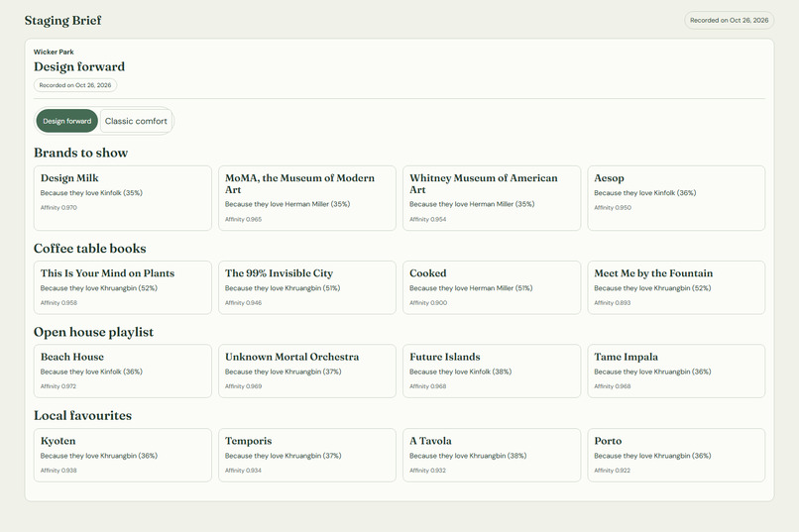Select the Tame Impala playlist card
The height and width of the screenshot is (532, 799).
pos(676,372)
